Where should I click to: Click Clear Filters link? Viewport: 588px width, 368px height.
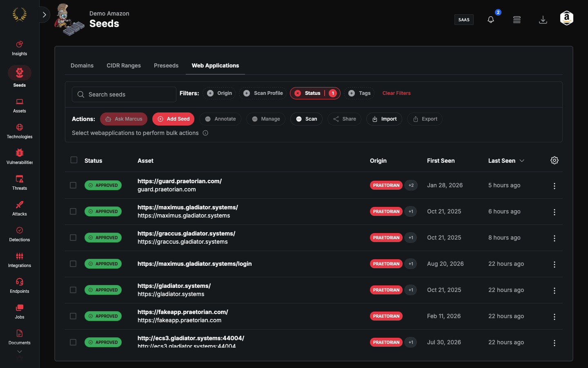396,93
